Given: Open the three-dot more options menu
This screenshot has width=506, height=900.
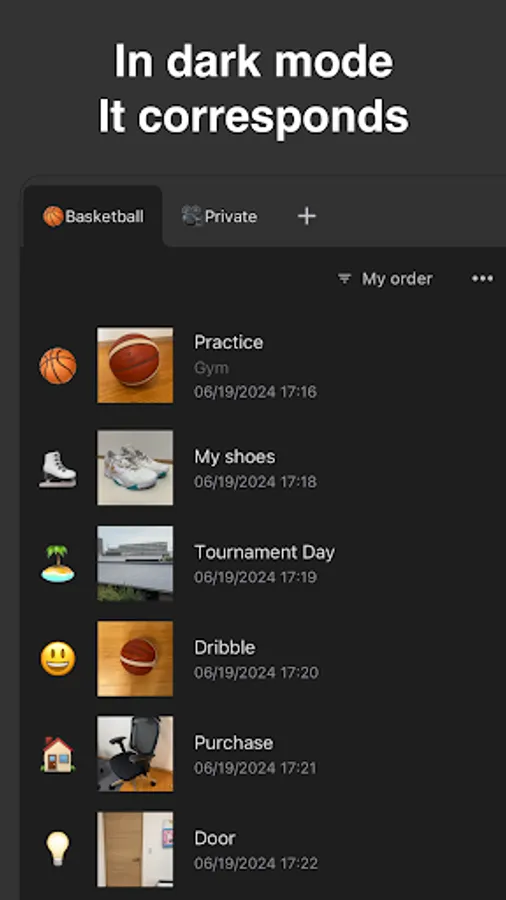Looking at the screenshot, I should click(482, 279).
